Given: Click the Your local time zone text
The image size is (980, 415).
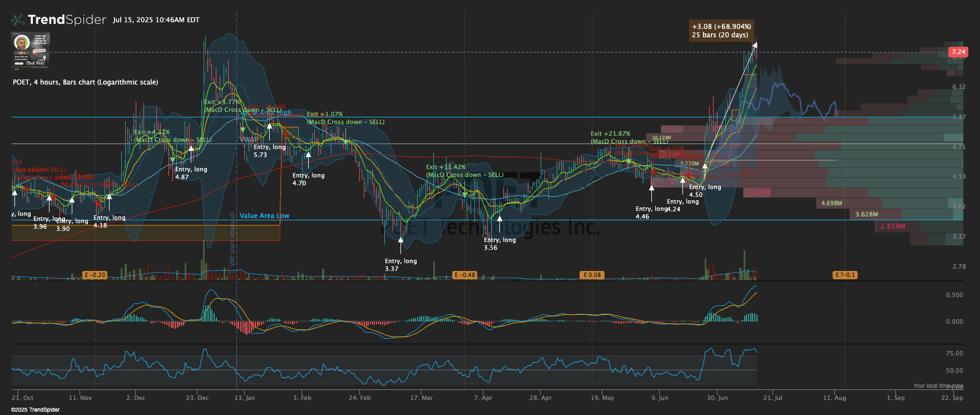Looking at the screenshot, I should [x=938, y=386].
